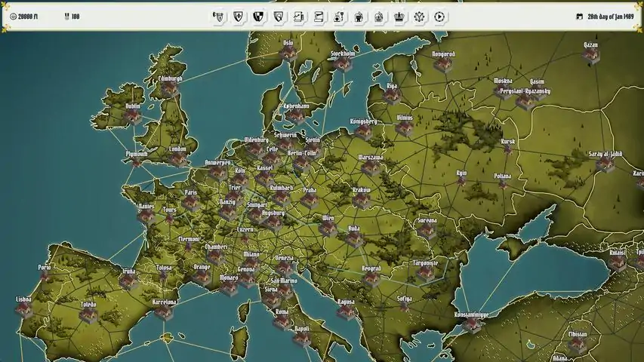Open the money bag and scales icon
Image resolution: width=644 pixels, height=362 pixels.
[339, 17]
